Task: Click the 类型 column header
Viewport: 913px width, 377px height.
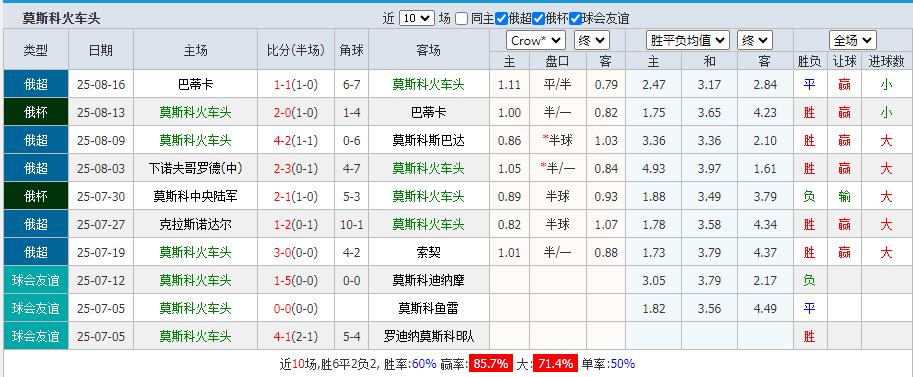Action: [36, 50]
